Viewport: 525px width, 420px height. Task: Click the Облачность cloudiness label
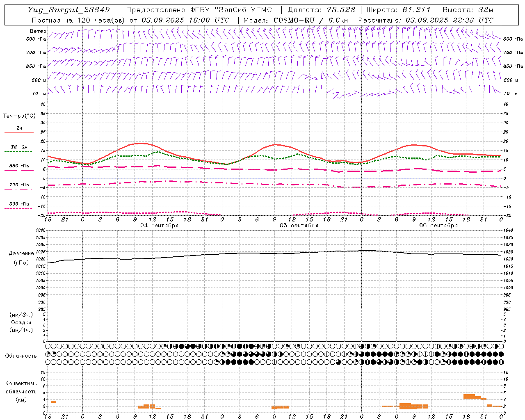(21, 356)
